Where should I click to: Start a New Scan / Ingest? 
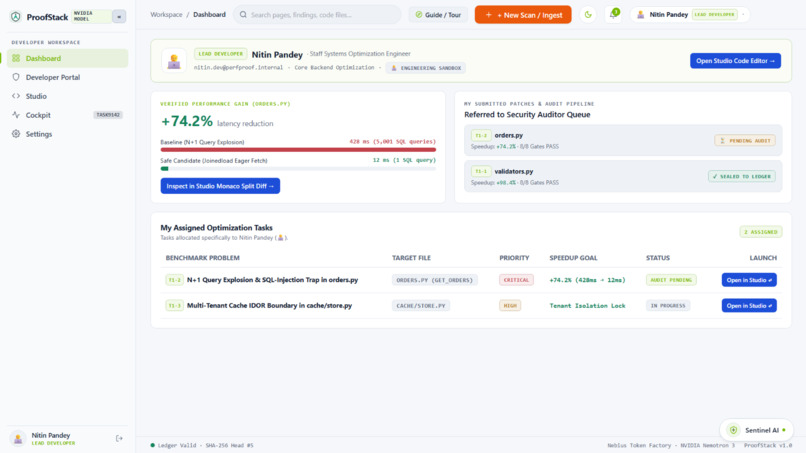click(523, 15)
